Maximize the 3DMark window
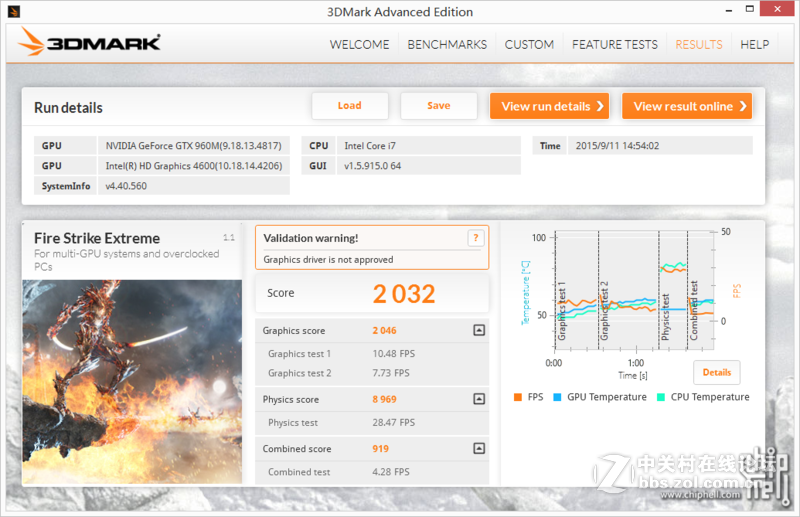800x517 pixels. [x=749, y=9]
